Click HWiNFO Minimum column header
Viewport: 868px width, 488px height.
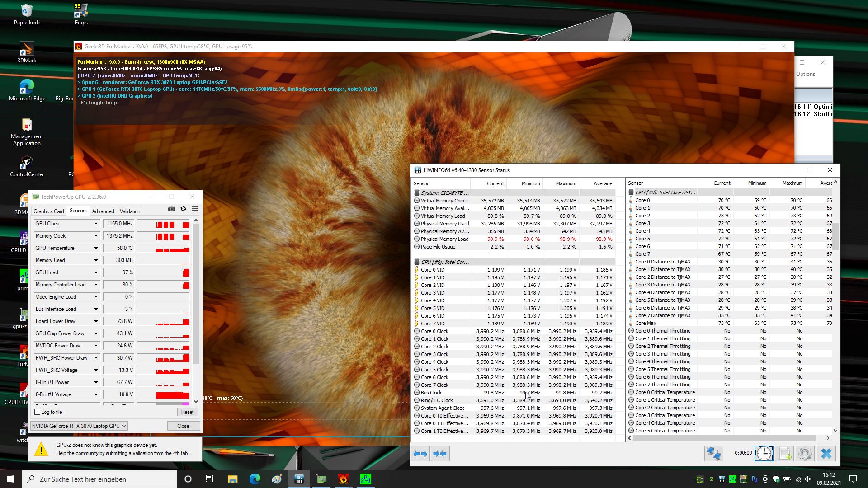[x=524, y=183]
